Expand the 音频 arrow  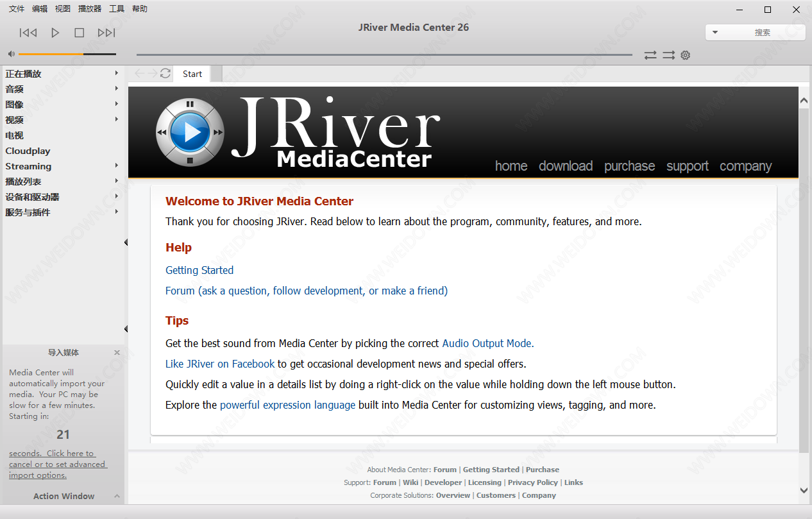[116, 89]
